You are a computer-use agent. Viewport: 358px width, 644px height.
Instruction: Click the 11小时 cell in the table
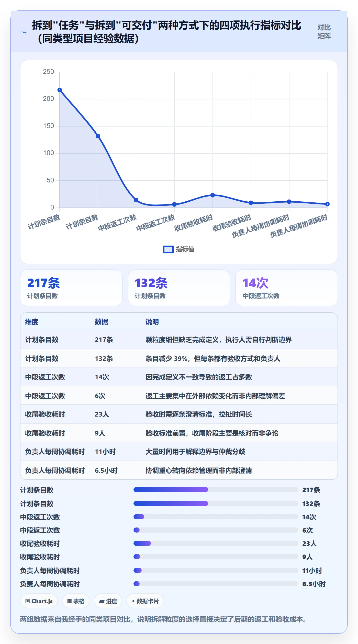coord(105,452)
